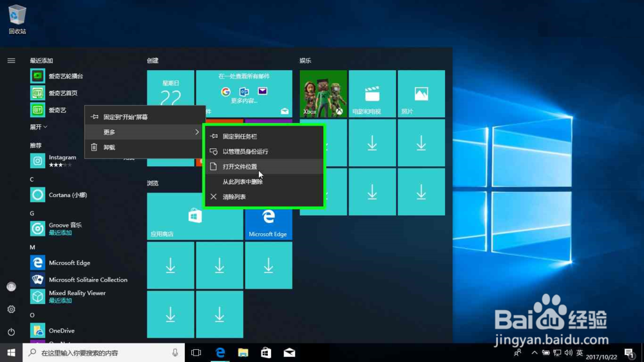
Task: Open the Microsoft Edge tile
Action: (x=269, y=224)
